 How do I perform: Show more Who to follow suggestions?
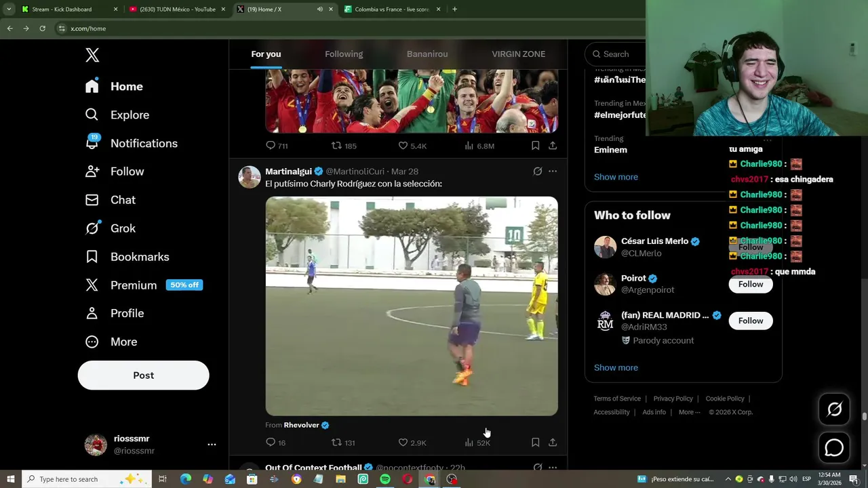(616, 367)
